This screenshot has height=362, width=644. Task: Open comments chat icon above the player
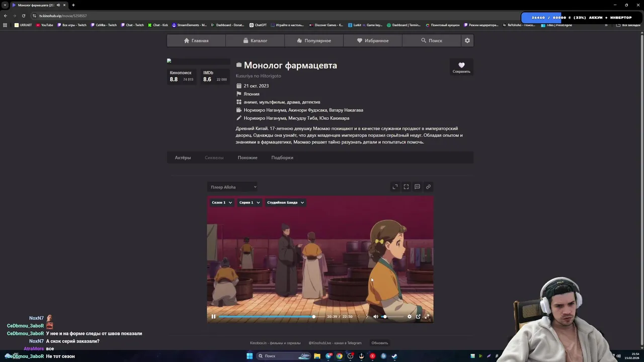pyautogui.click(x=417, y=187)
